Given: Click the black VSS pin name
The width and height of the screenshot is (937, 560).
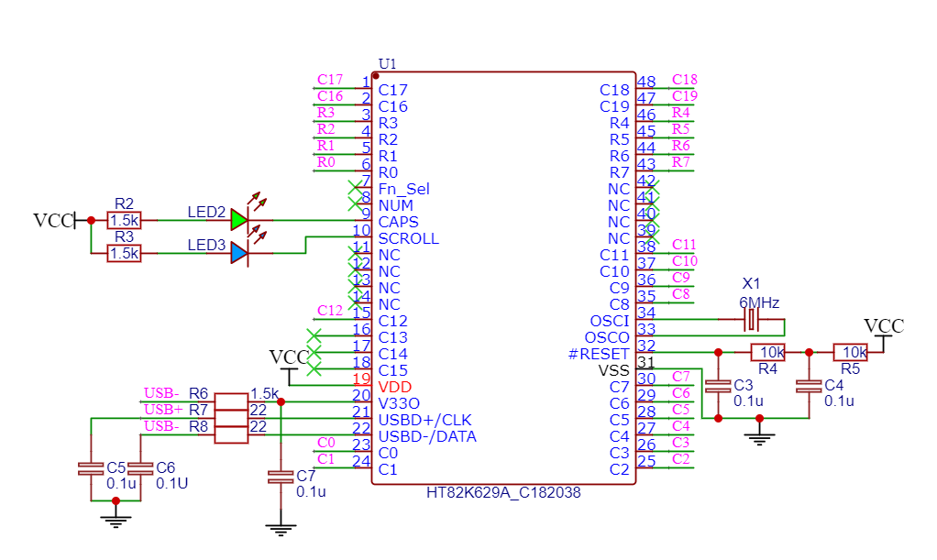Looking at the screenshot, I should [x=613, y=370].
